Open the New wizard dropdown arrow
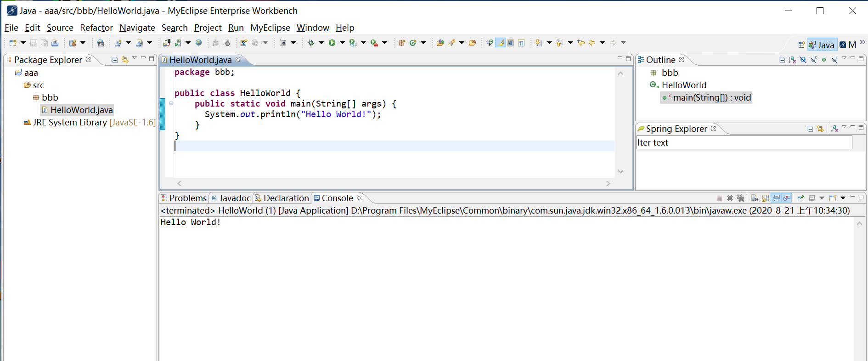Screen dimensions: 868x361 23,43
